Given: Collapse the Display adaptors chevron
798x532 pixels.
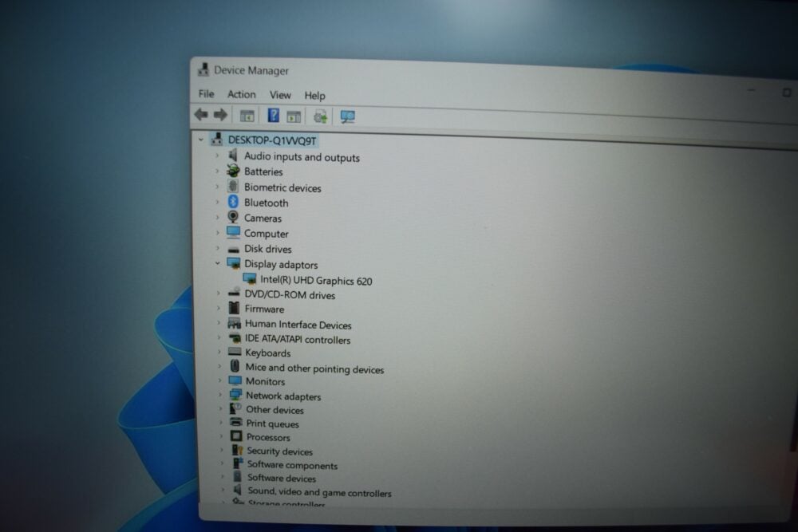Looking at the screenshot, I should 218,263.
